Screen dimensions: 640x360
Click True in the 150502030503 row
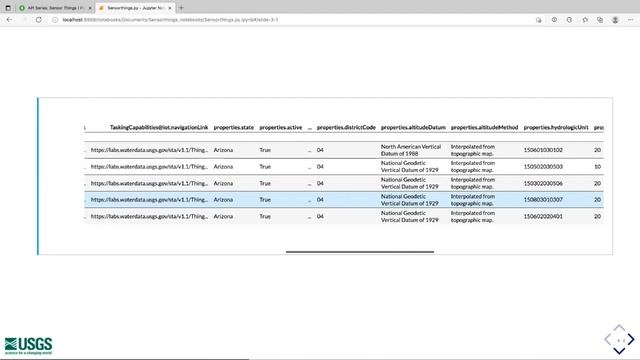click(x=265, y=167)
